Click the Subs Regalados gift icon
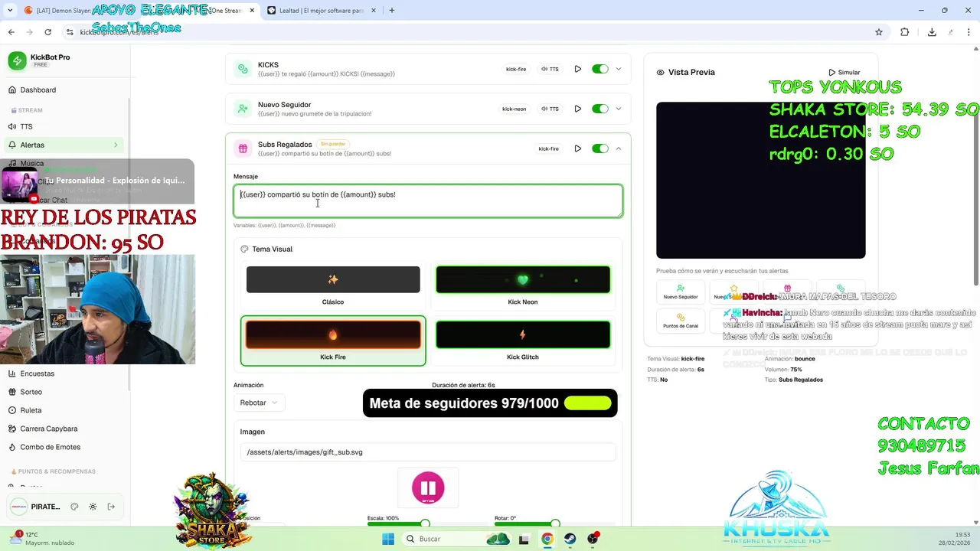Viewport: 980px width, 551px height. tap(243, 148)
